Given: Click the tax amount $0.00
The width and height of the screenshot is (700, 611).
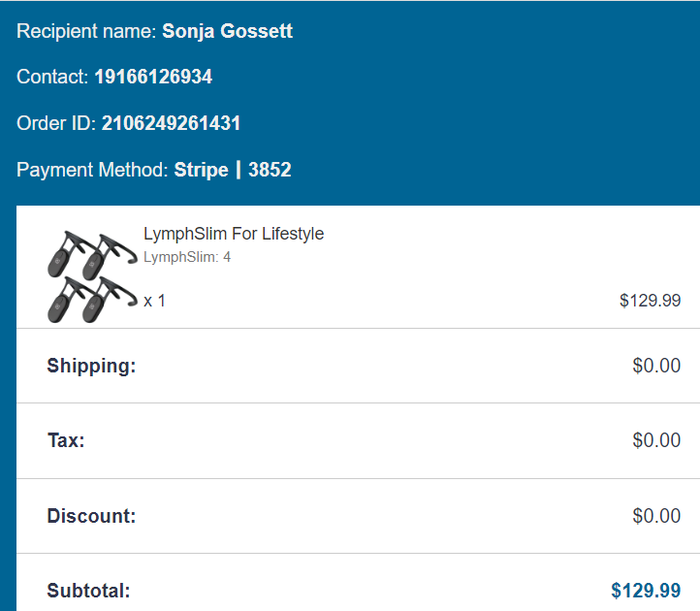Looking at the screenshot, I should [x=656, y=440].
